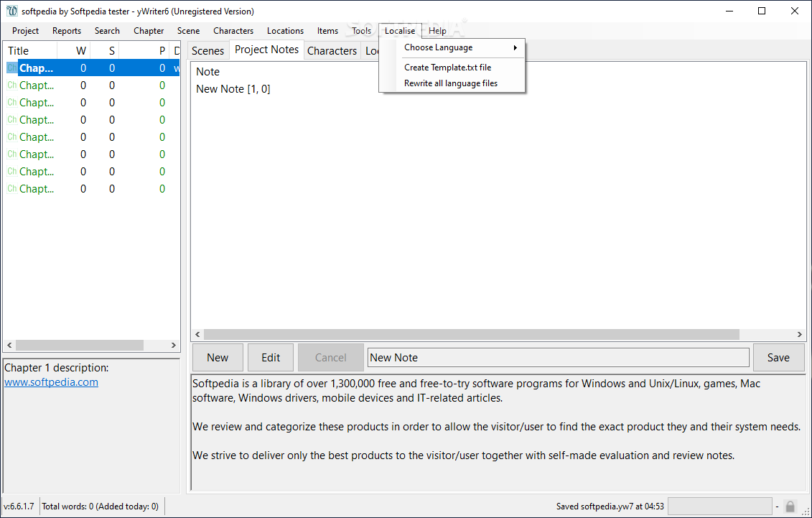The width and height of the screenshot is (812, 518).
Task: Click the Note column header
Action: click(x=207, y=71)
